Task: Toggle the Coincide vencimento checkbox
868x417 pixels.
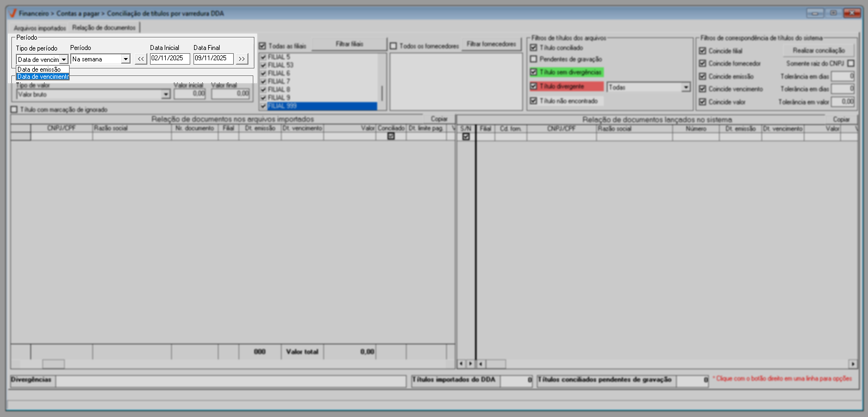Action: coord(703,89)
